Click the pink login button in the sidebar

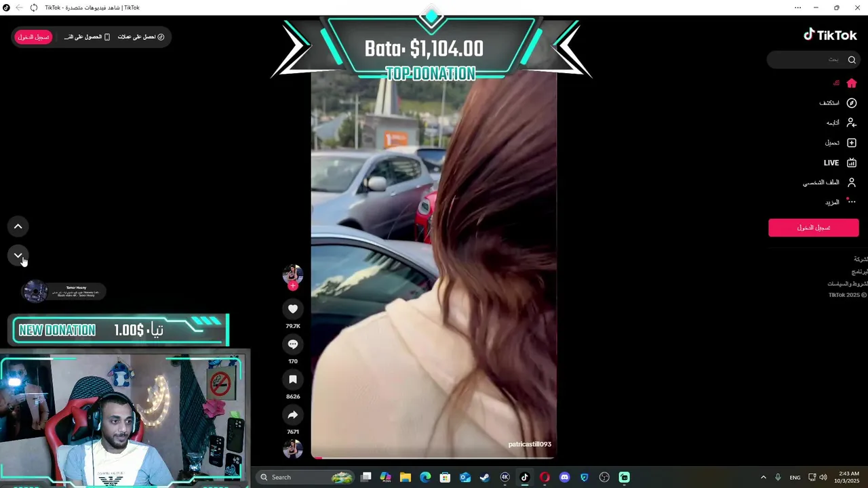[x=814, y=228]
